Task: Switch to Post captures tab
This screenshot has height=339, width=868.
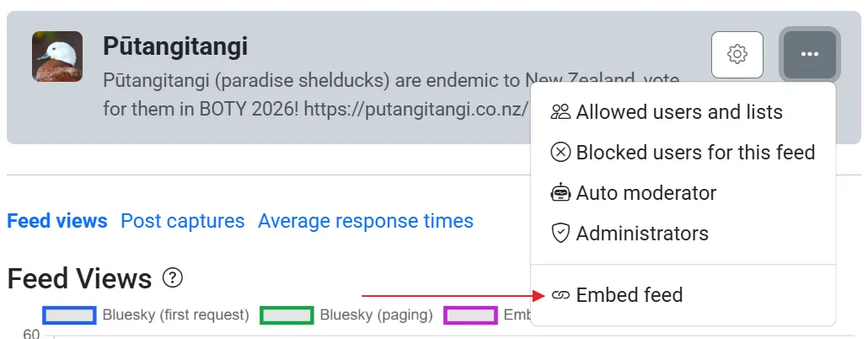Action: coord(183,221)
